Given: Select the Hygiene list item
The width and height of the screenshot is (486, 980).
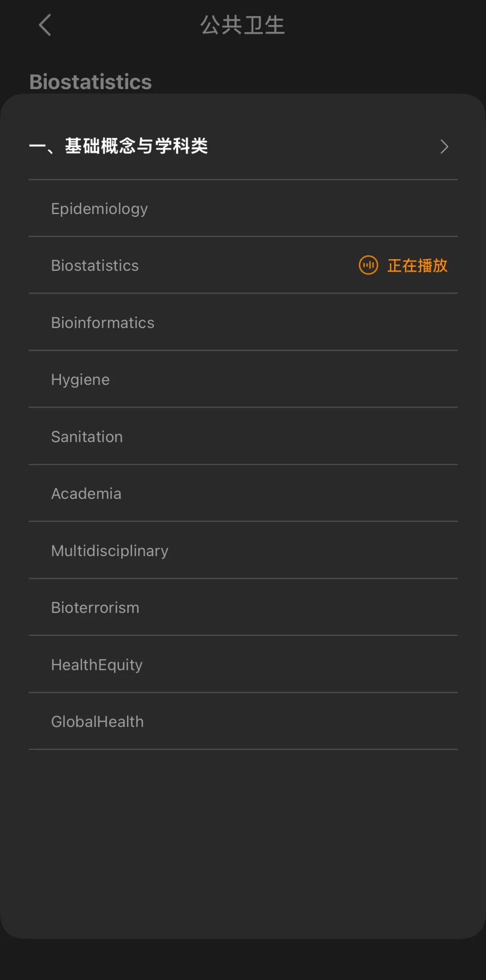Looking at the screenshot, I should pos(81,380).
